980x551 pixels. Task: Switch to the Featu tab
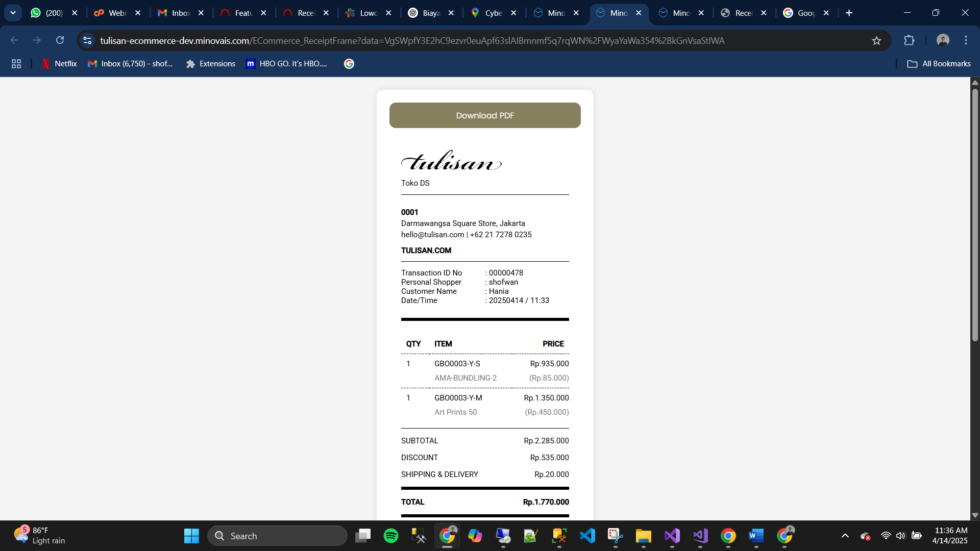point(237,13)
